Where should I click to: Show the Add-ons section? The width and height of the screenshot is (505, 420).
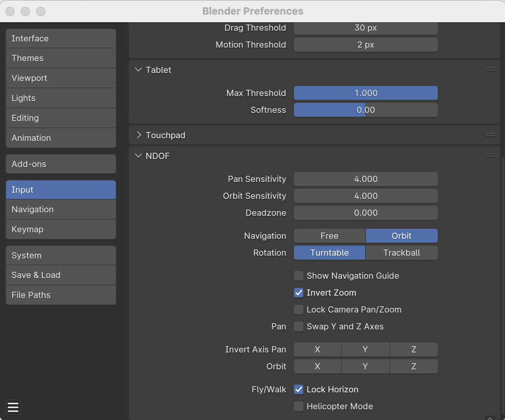(x=61, y=164)
